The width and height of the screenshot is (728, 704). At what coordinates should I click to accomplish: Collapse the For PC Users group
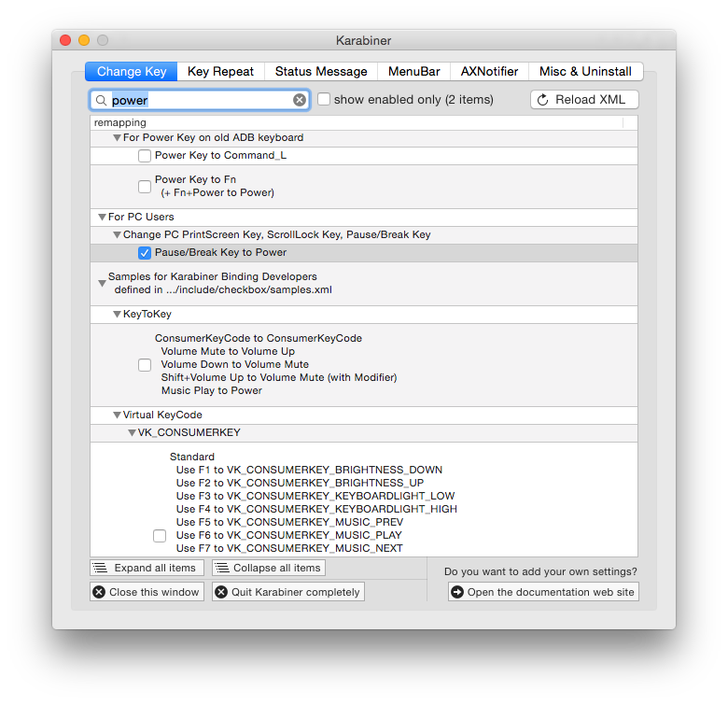click(102, 217)
